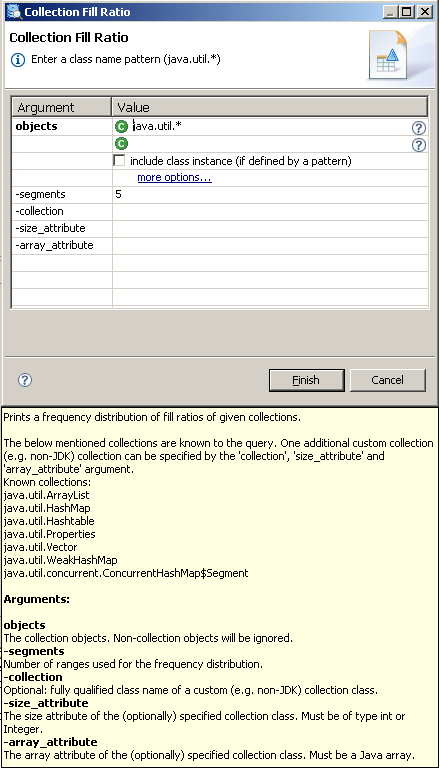The image size is (440, 769).
Task: Click the Finish button
Action: pos(307,380)
